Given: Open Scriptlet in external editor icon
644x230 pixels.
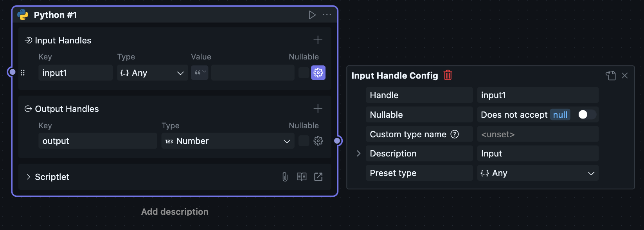Looking at the screenshot, I should point(318,177).
